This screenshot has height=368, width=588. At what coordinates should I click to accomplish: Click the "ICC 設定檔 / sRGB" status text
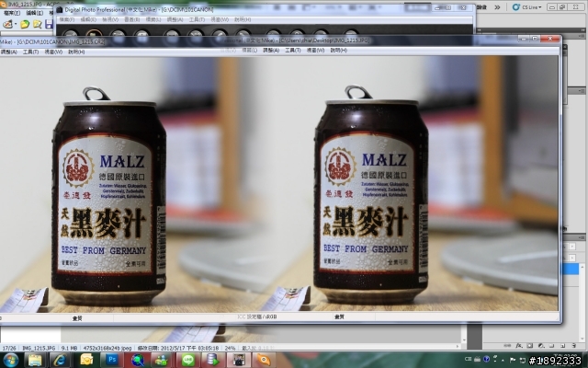click(257, 316)
